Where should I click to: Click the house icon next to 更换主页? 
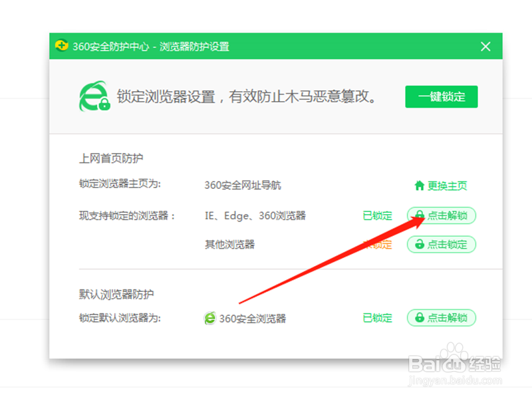point(420,186)
